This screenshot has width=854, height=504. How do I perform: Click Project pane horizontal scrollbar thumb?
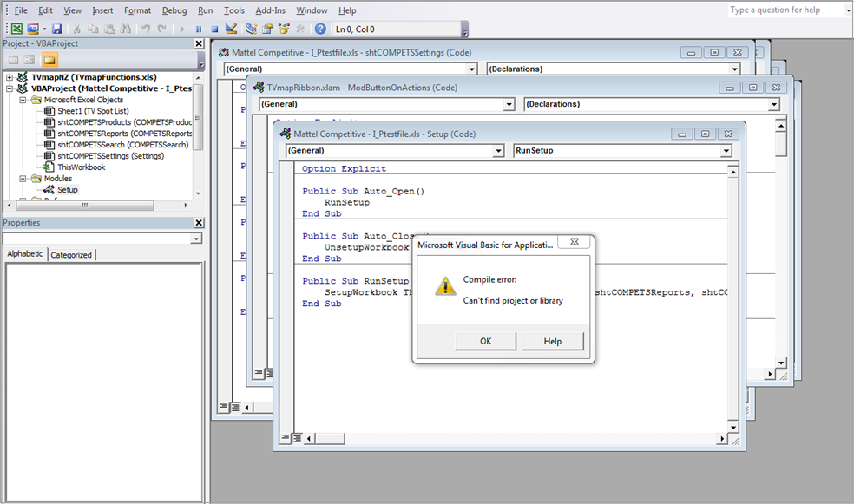click(85, 206)
